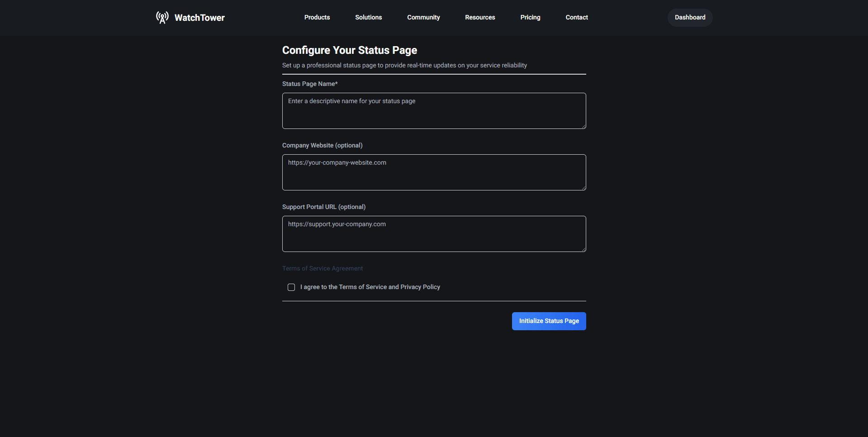Go to the Pricing page

(530, 17)
